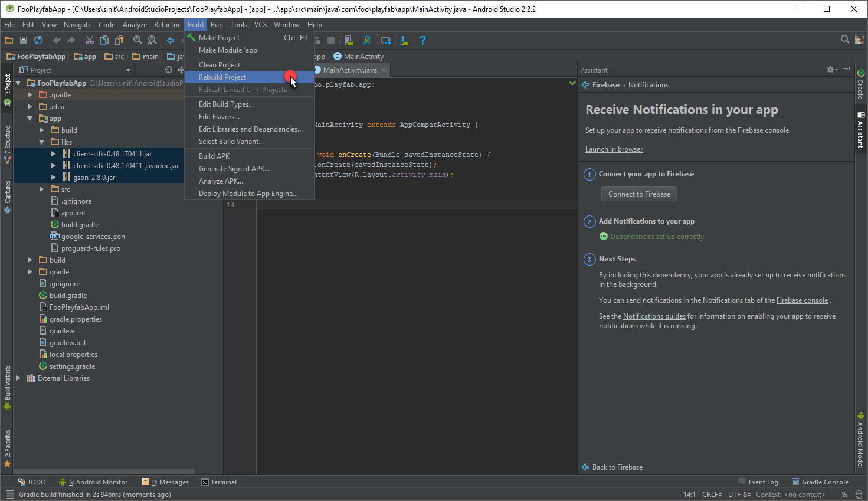
Task: Choose Generate Signed APK menu entry
Action: tap(249, 169)
